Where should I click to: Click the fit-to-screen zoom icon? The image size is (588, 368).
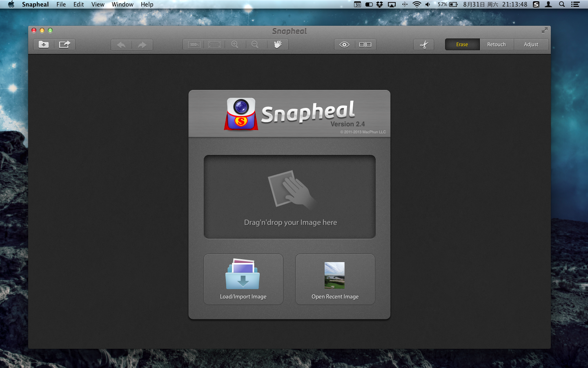[214, 45]
